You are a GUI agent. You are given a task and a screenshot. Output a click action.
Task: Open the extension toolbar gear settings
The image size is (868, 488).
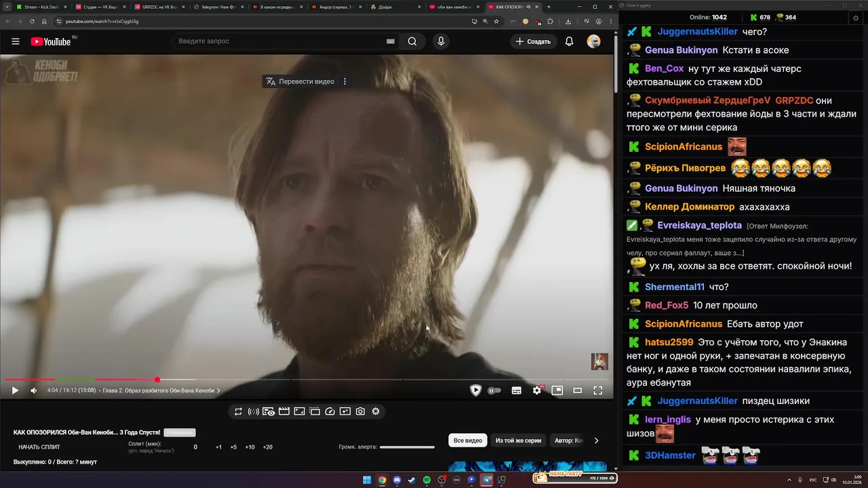(376, 411)
